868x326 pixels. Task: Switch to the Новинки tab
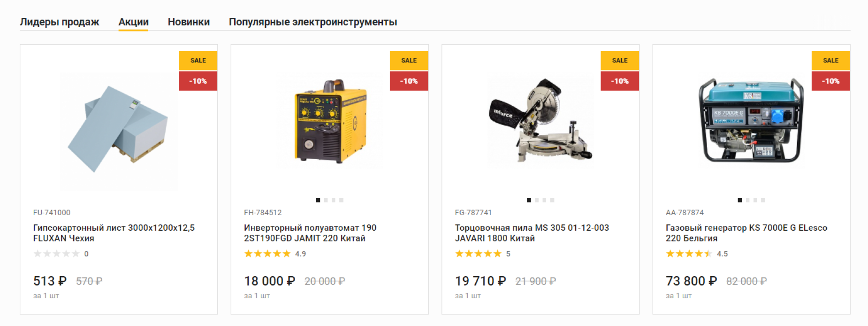click(x=189, y=22)
